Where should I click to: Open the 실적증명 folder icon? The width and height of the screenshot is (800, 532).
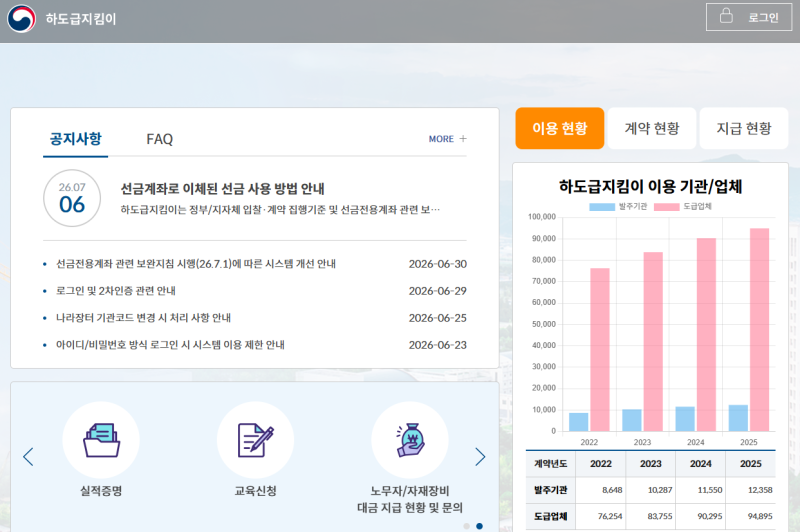101,440
